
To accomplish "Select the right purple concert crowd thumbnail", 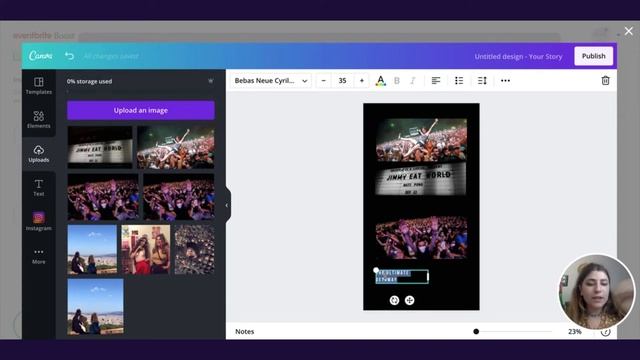I will click(179, 197).
